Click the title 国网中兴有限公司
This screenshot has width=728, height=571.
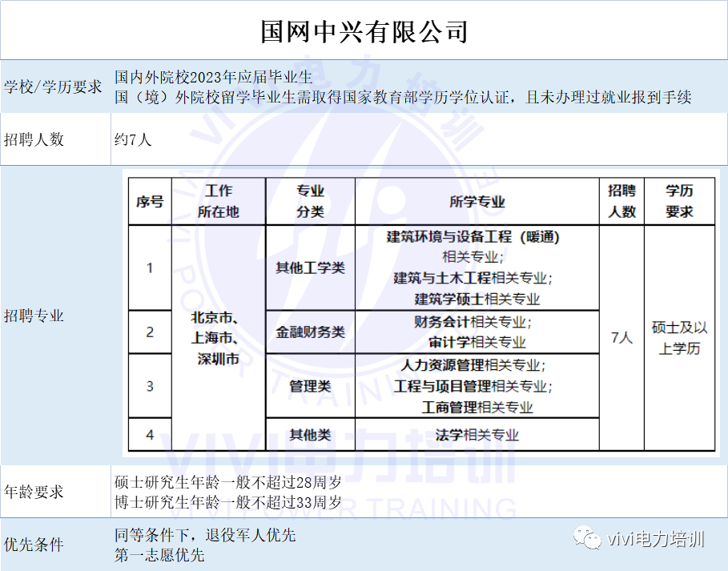(364, 31)
